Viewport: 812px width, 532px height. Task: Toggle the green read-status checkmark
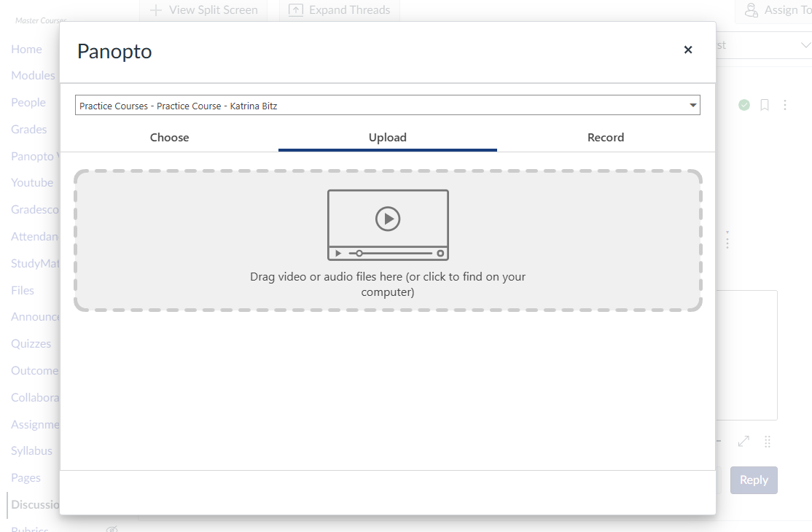point(743,105)
